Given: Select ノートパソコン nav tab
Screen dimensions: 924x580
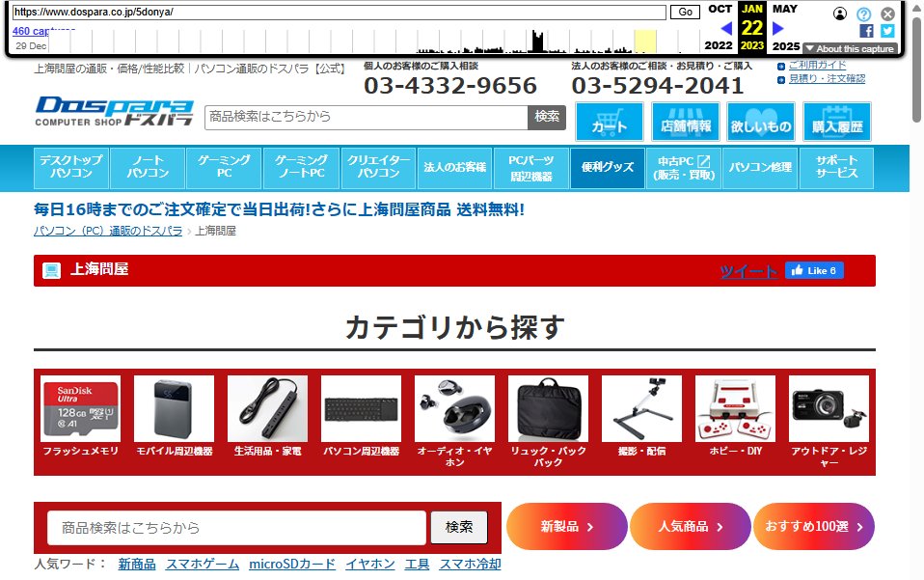Looking at the screenshot, I should (148, 168).
